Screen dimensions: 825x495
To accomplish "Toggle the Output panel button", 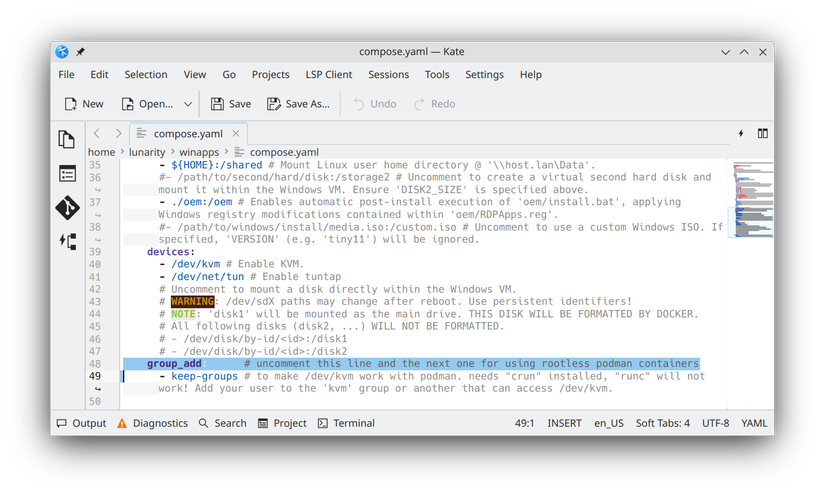I will (82, 423).
